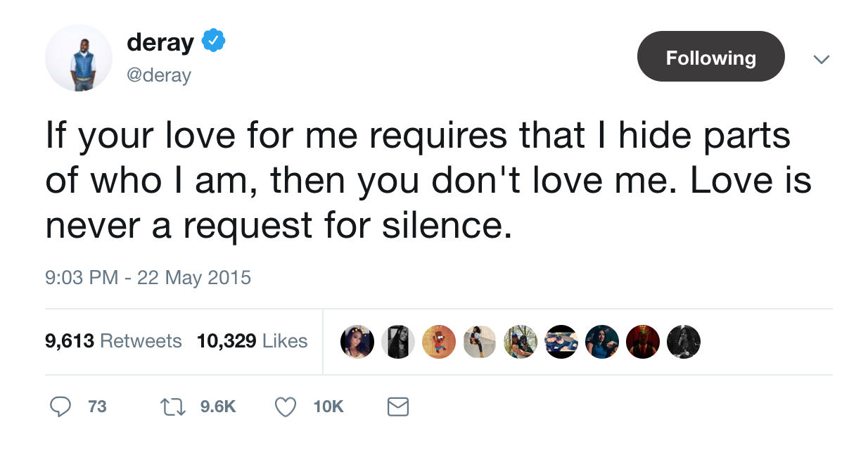Select liker avatar of two people outdoors
The width and height of the screenshot is (868, 460).
[521, 342]
